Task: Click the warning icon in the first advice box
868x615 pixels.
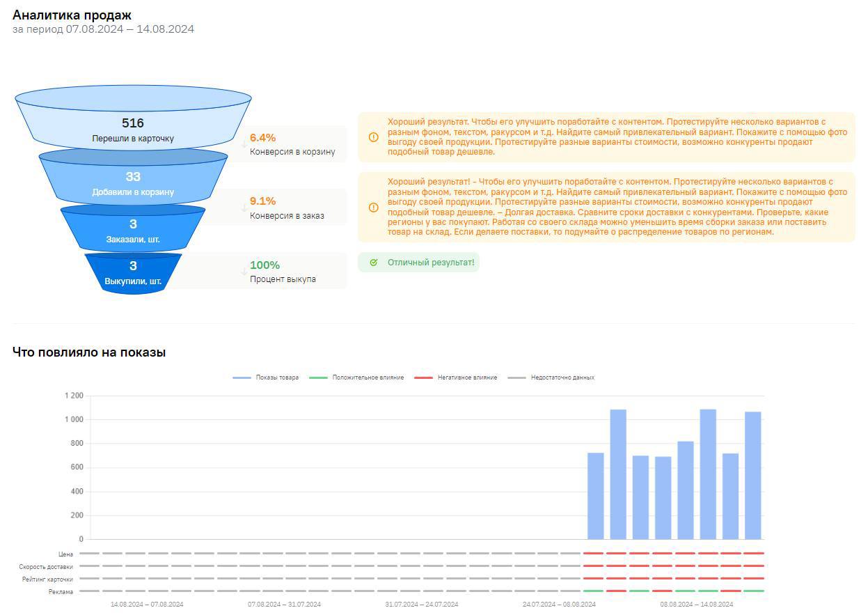Action: (x=373, y=137)
